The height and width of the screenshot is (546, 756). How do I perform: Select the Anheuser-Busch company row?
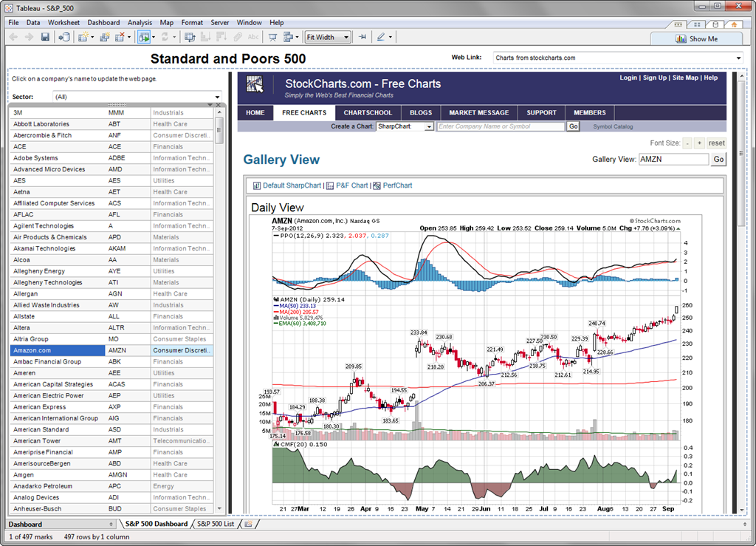[x=111, y=509]
